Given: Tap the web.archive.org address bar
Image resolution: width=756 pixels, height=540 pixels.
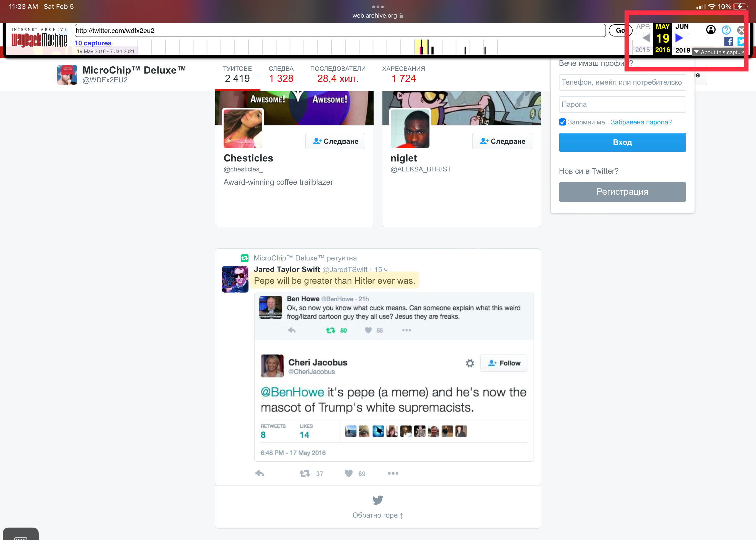Looking at the screenshot, I should point(378,15).
